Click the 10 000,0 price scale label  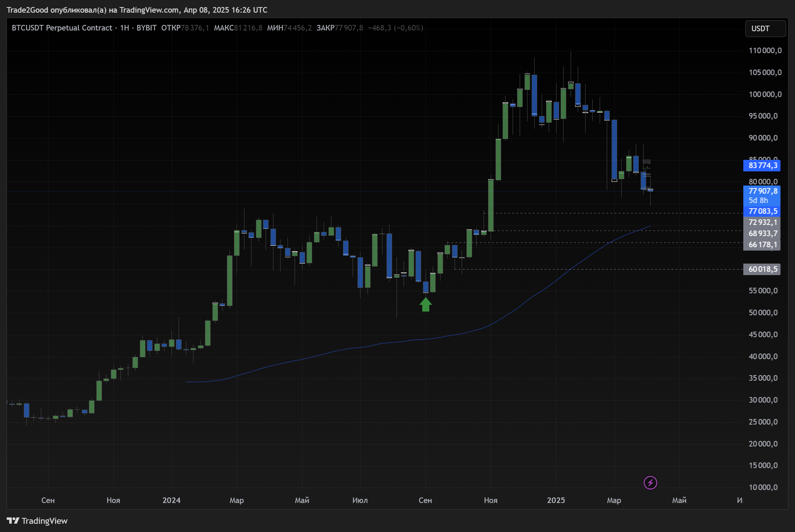click(763, 487)
